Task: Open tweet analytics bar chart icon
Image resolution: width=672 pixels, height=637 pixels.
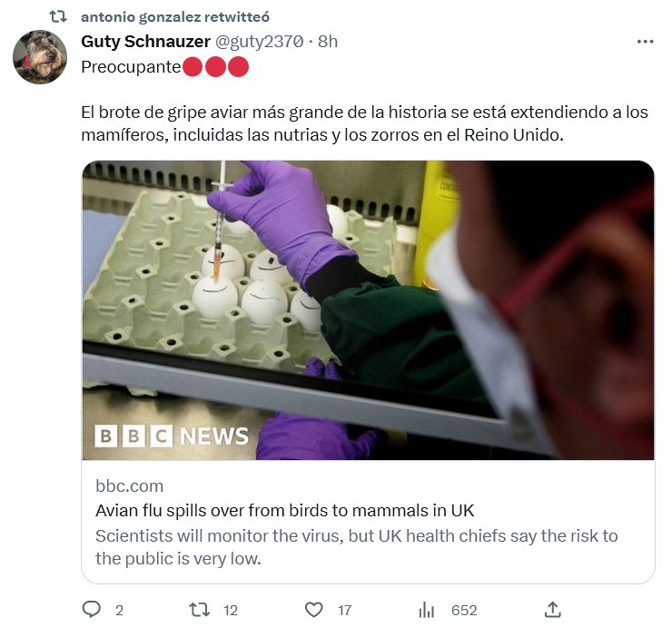Action: pos(427,610)
